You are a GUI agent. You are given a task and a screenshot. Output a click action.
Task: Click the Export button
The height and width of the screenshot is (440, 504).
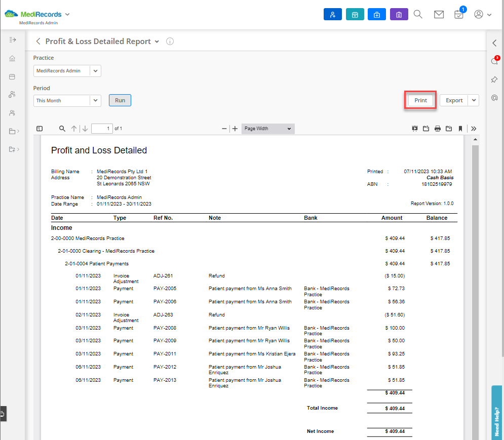(x=454, y=100)
